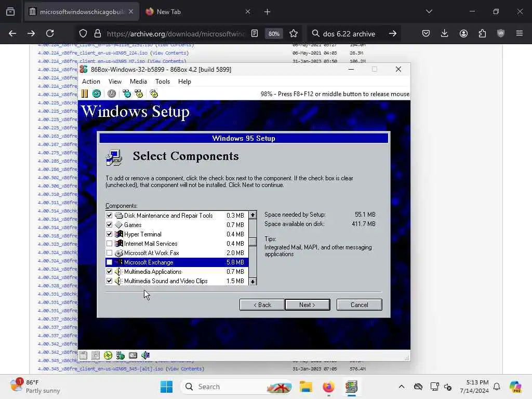Open tracking protection shield in the address bar
The image size is (532, 399).
[83, 33]
